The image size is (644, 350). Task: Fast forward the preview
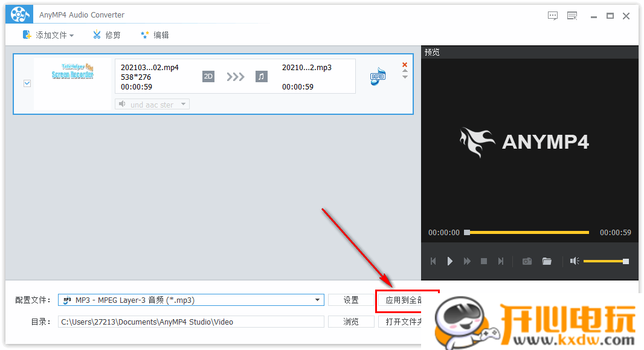(467, 261)
